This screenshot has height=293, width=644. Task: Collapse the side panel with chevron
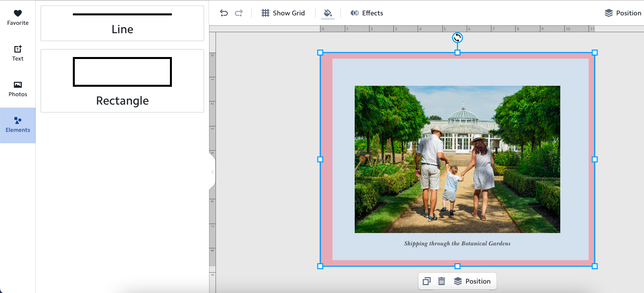pos(213,172)
